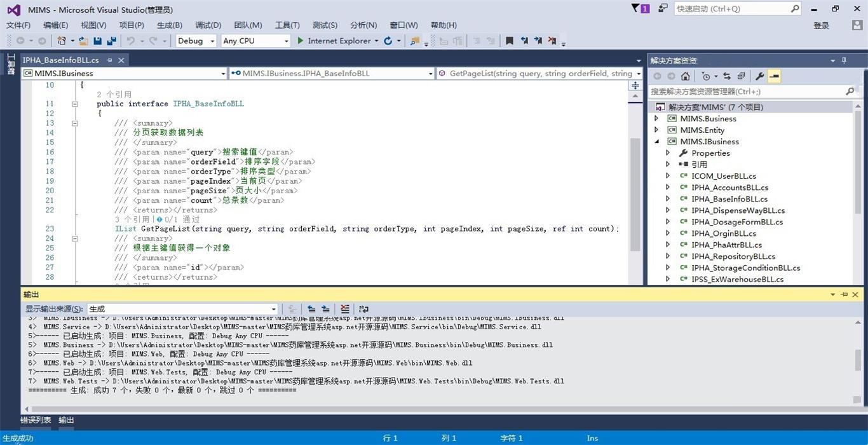Collapse the MIMS.IBusiness project node
868x445 pixels.
656,141
